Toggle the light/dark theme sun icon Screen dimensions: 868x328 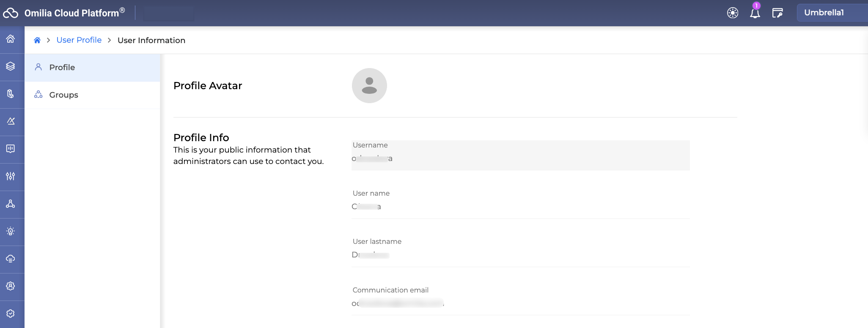(733, 13)
